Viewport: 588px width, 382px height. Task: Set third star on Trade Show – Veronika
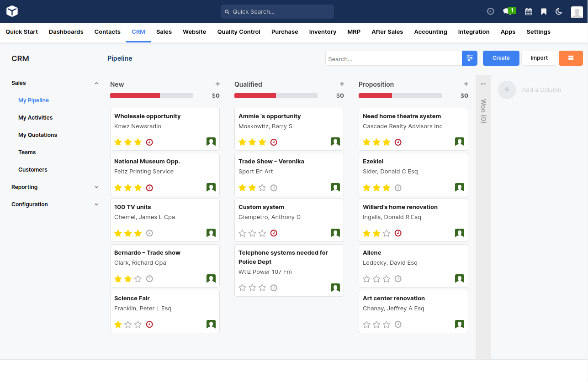point(262,188)
